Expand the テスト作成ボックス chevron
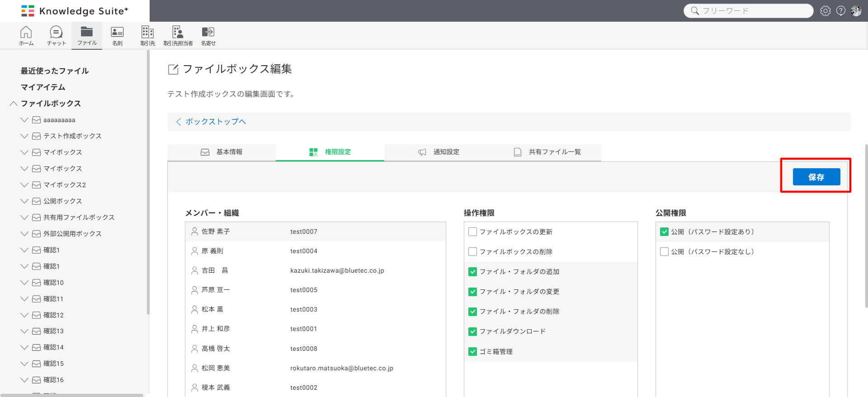Viewport: 868px width, 397px height. pos(24,136)
